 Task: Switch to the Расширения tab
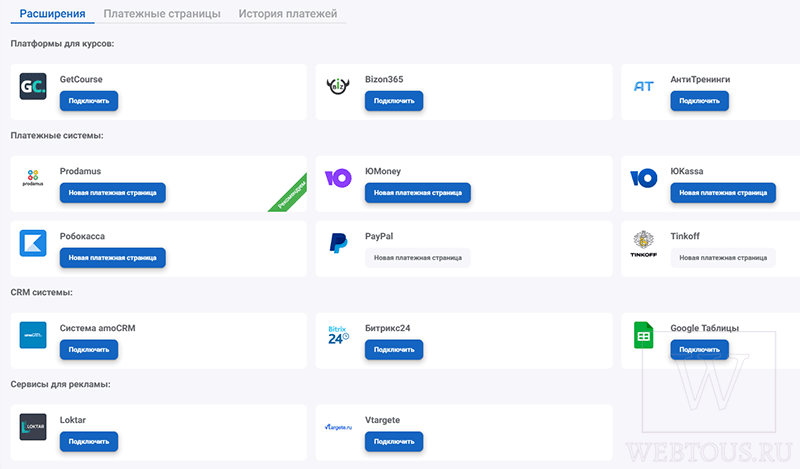52,14
